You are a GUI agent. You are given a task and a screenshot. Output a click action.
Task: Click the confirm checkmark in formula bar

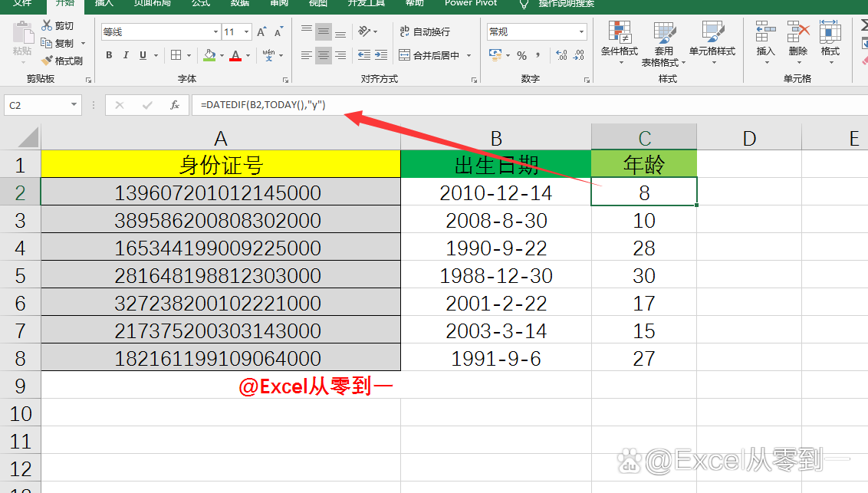pos(147,105)
